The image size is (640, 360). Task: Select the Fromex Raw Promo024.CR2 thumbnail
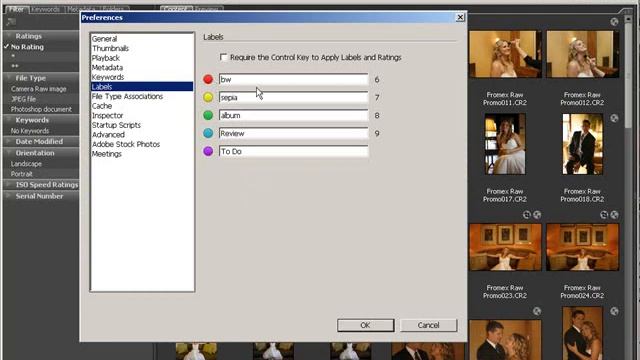[582, 247]
